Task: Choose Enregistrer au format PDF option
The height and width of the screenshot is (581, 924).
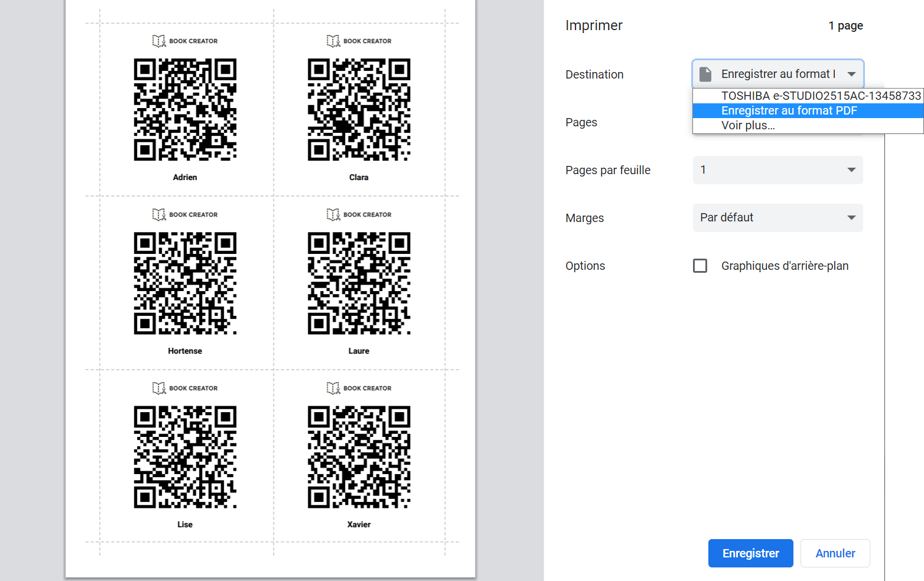Action: [789, 110]
